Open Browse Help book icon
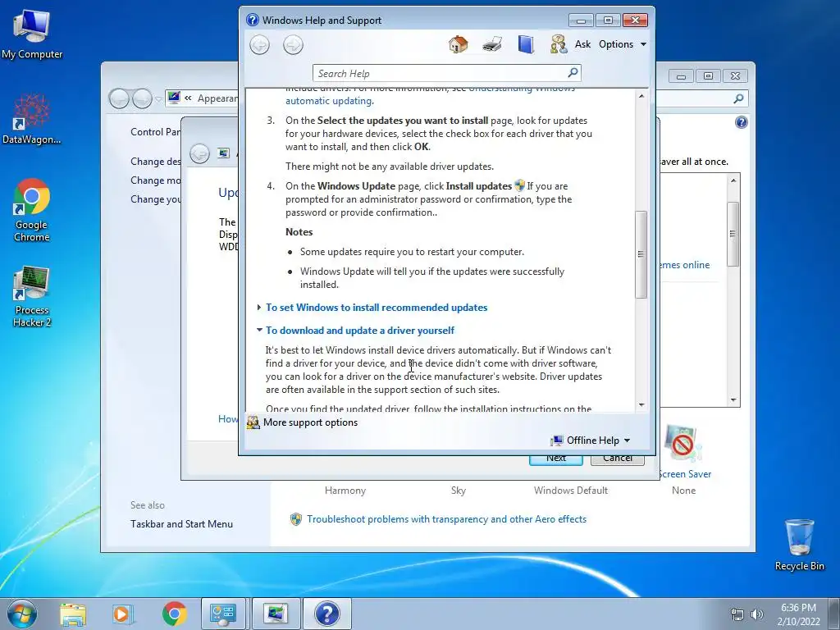The width and height of the screenshot is (840, 630). point(526,44)
